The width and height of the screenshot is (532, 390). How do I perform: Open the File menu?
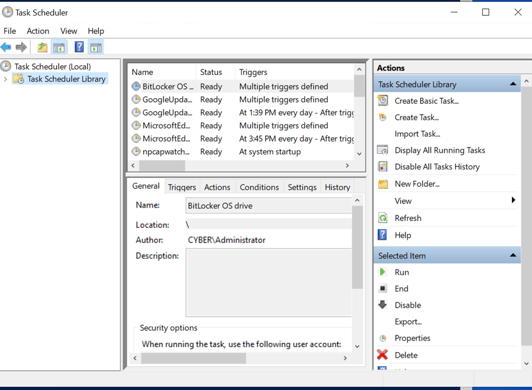pyautogui.click(x=10, y=31)
